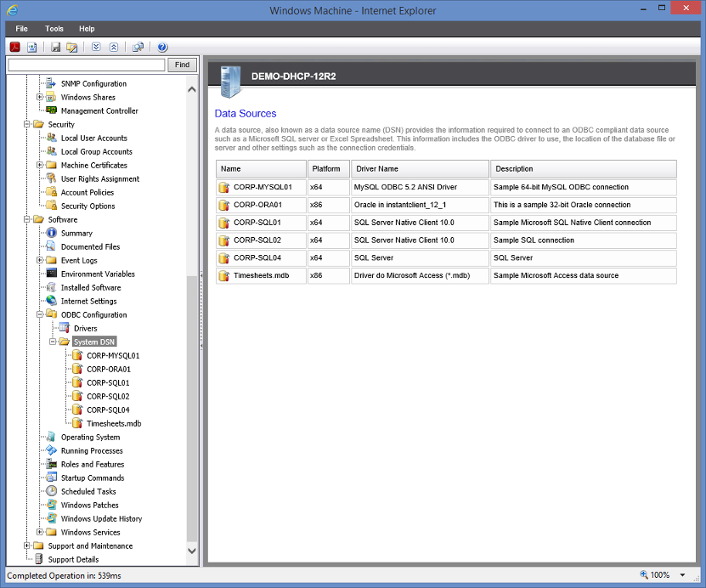
Task: Click the Windows Patches icon
Action: [x=52, y=505]
